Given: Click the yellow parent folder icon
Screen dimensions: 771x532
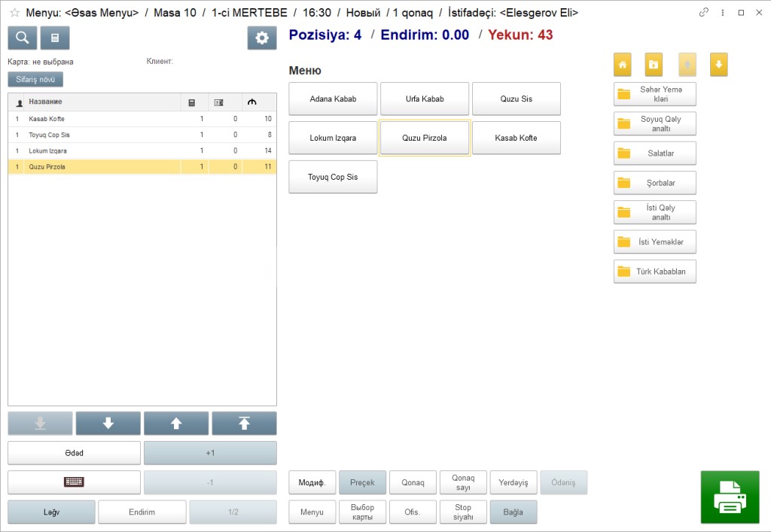Looking at the screenshot, I should tap(654, 65).
